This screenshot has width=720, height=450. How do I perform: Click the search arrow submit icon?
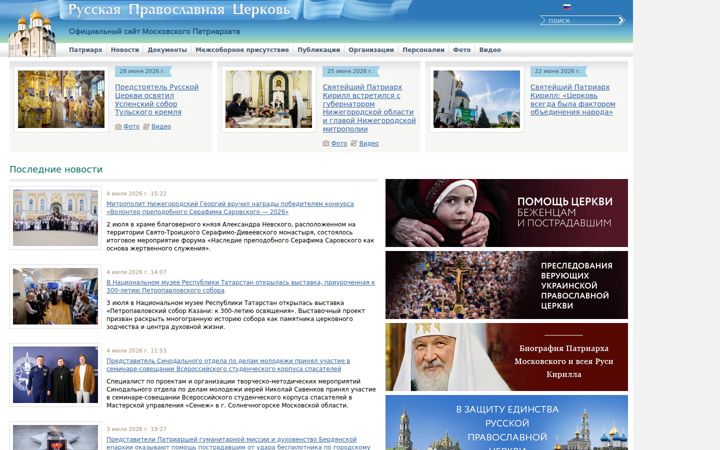[x=621, y=20]
